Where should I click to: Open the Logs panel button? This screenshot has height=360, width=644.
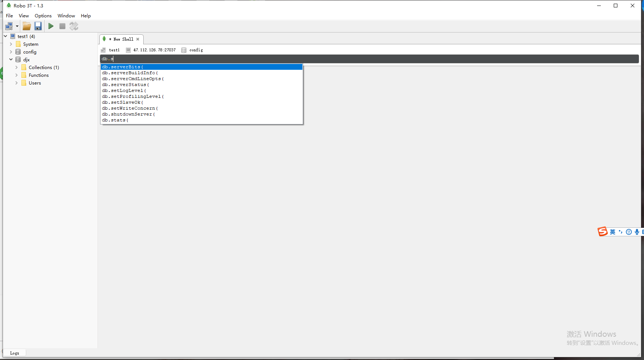(x=14, y=353)
